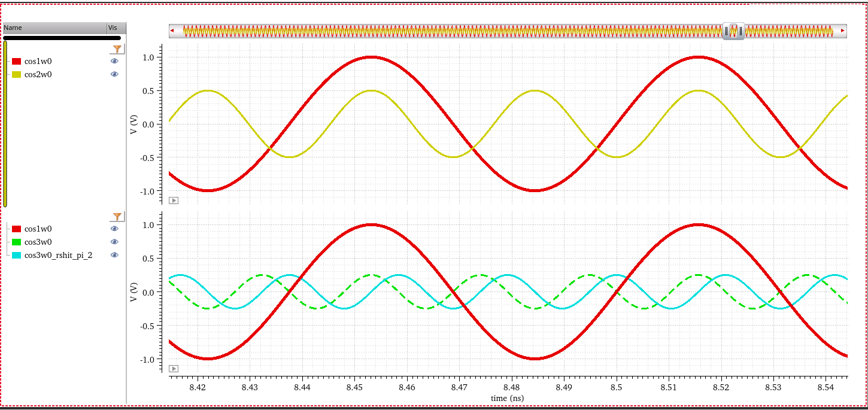Click right arrow of waveform overview scrollbar
Image resolution: width=868 pixels, height=410 pixels.
click(x=843, y=31)
